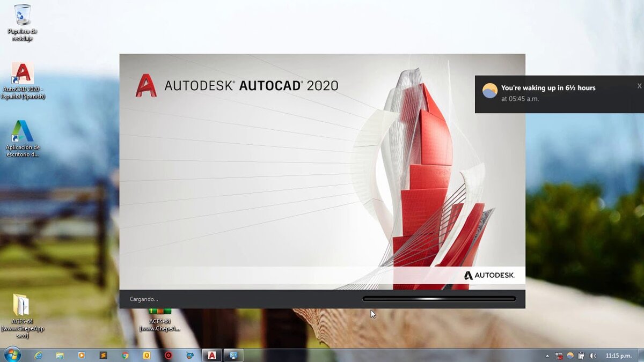Screen dimensions: 644x362
Task: Open the "You're waking up in 6½ hours" notification
Action: pos(559,94)
